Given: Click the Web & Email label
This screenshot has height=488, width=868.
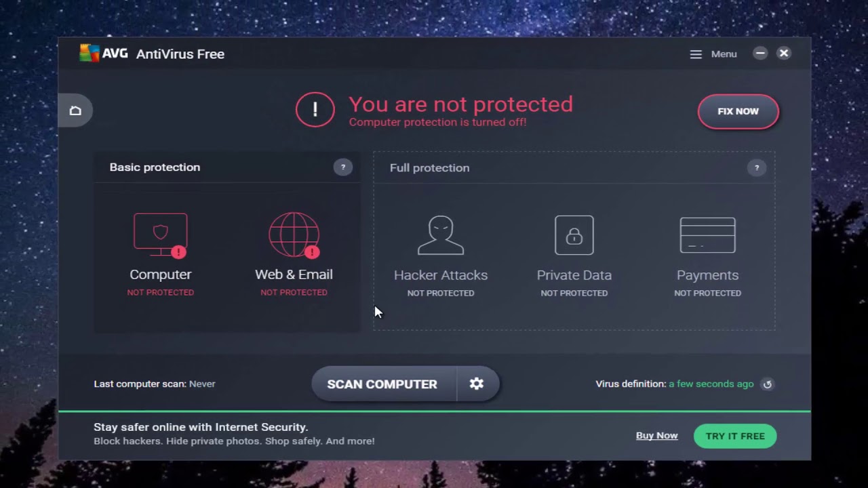Looking at the screenshot, I should click(294, 274).
